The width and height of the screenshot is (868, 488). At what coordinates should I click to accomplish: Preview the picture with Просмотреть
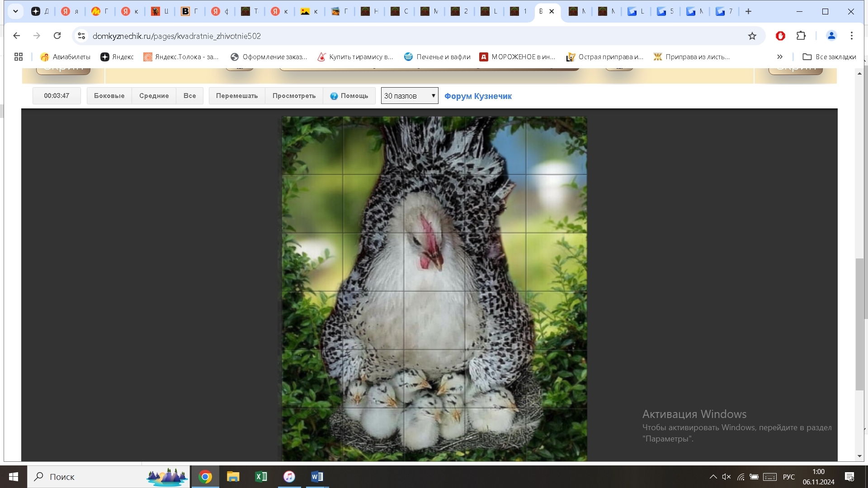294,96
